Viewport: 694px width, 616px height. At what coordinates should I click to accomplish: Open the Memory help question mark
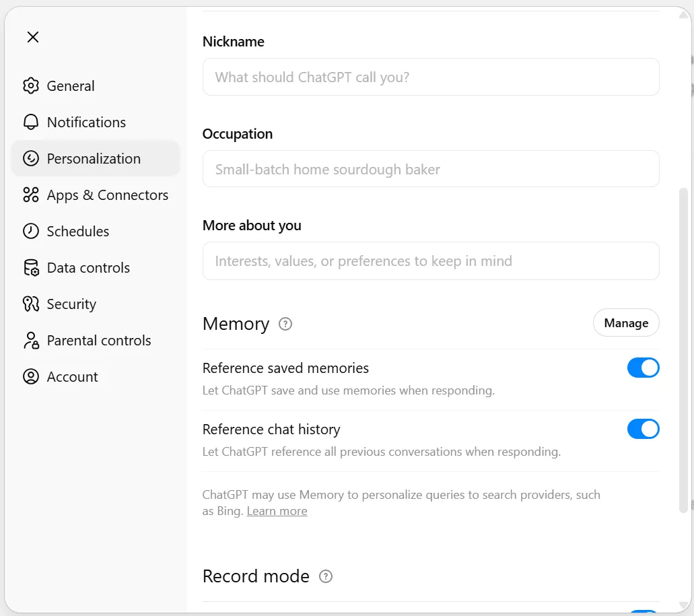285,324
